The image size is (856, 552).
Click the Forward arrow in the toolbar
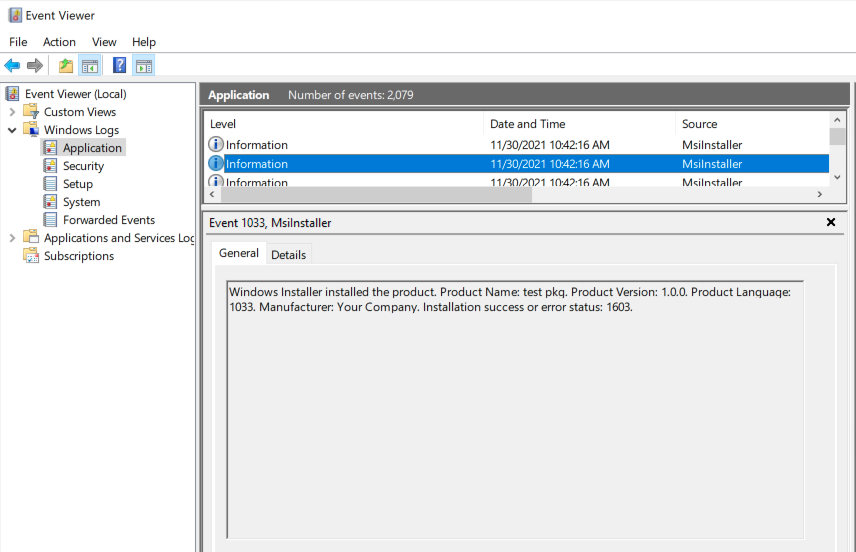tap(35, 66)
